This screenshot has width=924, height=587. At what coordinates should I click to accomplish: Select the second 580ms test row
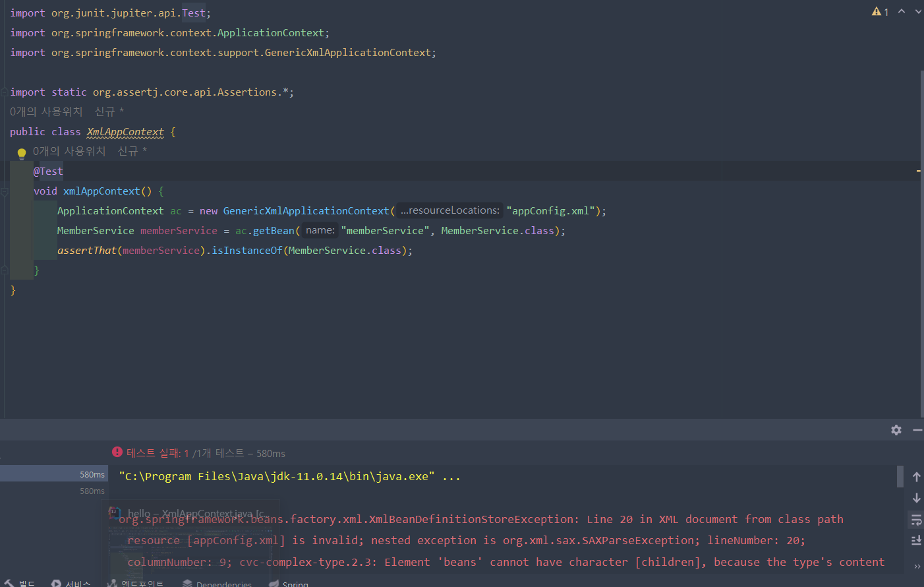tap(54, 491)
